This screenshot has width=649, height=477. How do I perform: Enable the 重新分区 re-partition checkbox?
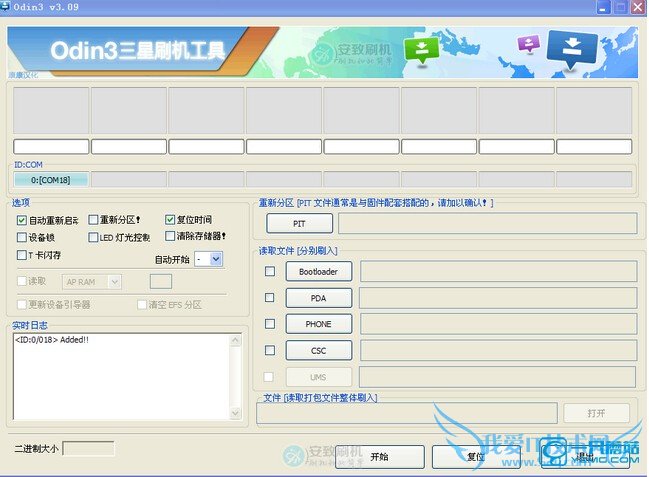tap(93, 220)
